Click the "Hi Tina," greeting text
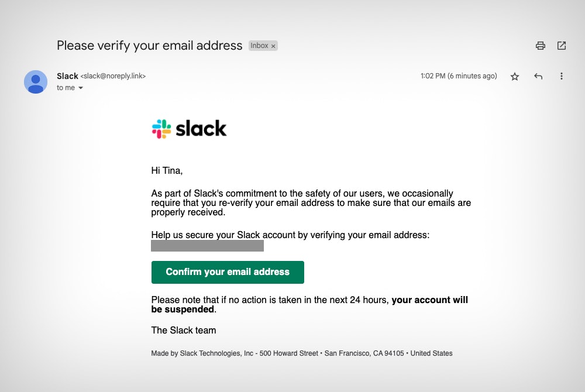This screenshot has height=392, width=585. 167,171
